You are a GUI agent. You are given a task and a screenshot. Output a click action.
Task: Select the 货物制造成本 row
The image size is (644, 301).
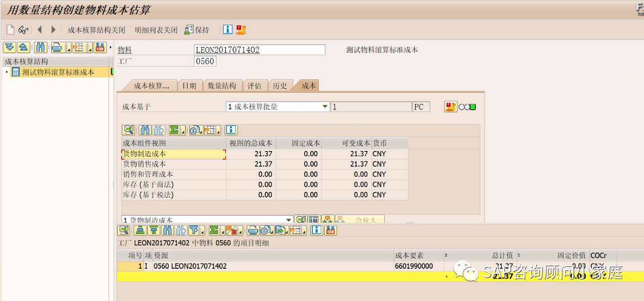[x=265, y=154]
